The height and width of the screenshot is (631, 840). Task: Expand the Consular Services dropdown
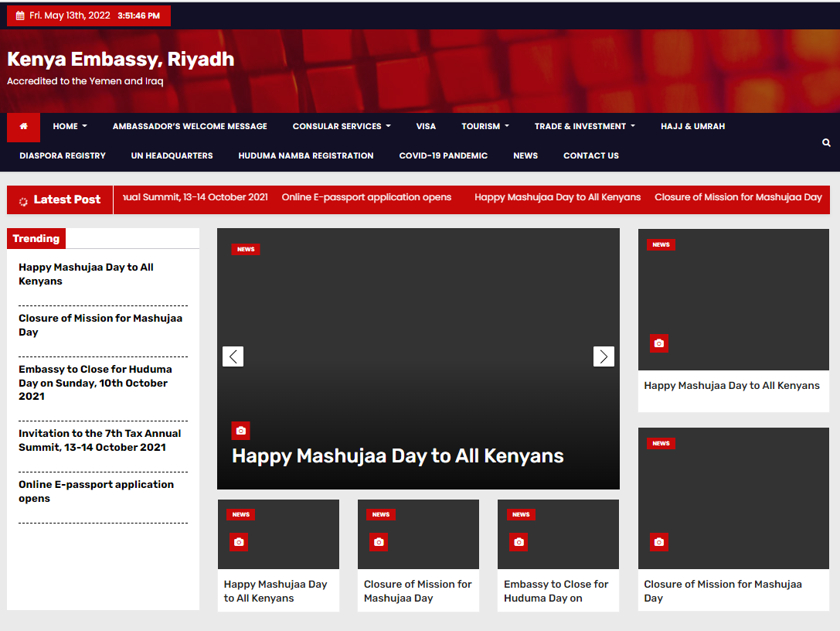pyautogui.click(x=342, y=127)
